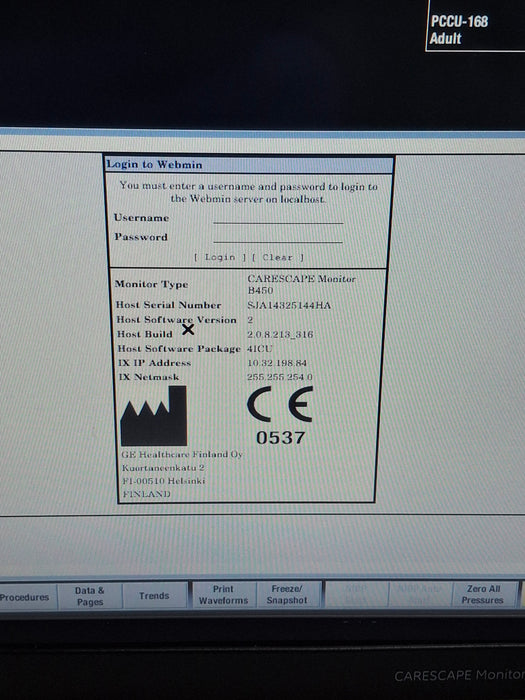Viewport: 525px width, 700px height.
Task: Select GE Healthcare Finland Oy text
Action: point(182,454)
